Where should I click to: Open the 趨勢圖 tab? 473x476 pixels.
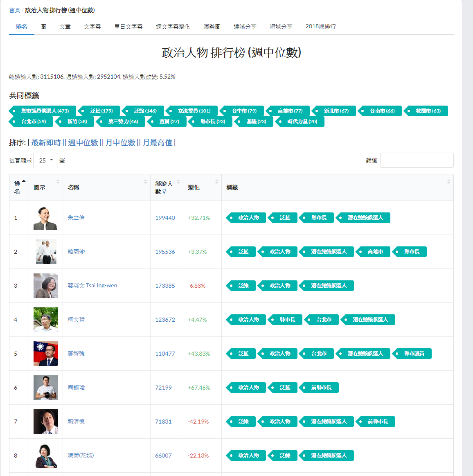[x=212, y=27]
